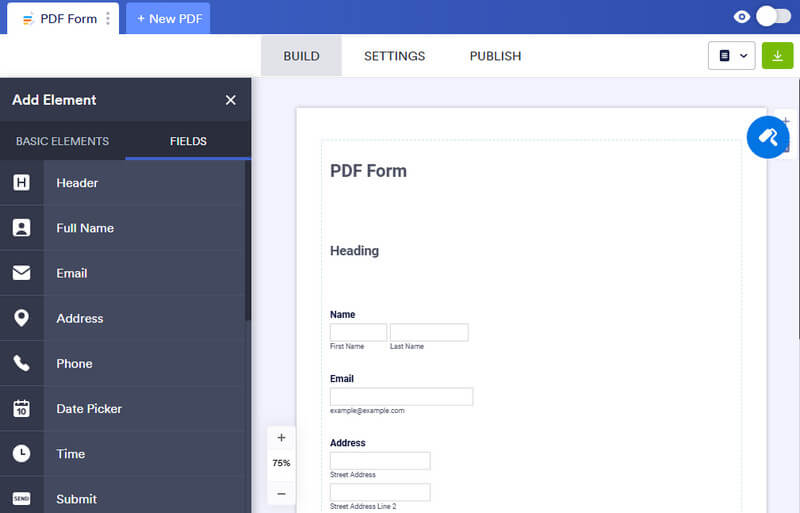Click the Email envelope icon

click(21, 273)
